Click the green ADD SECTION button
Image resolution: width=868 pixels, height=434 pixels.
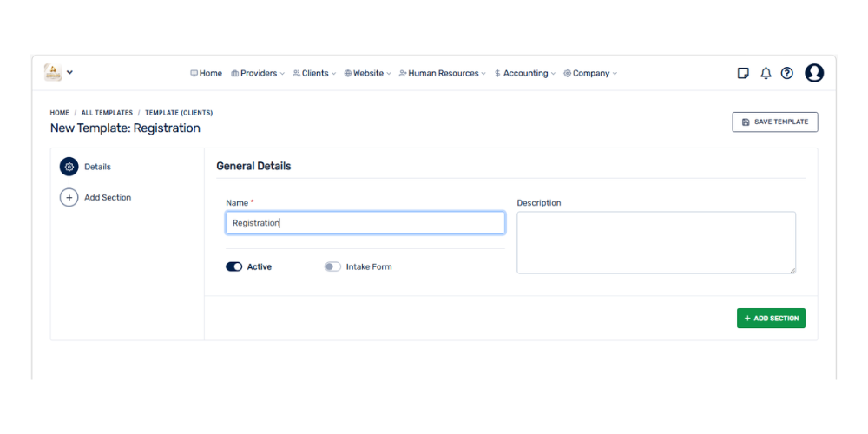point(771,319)
